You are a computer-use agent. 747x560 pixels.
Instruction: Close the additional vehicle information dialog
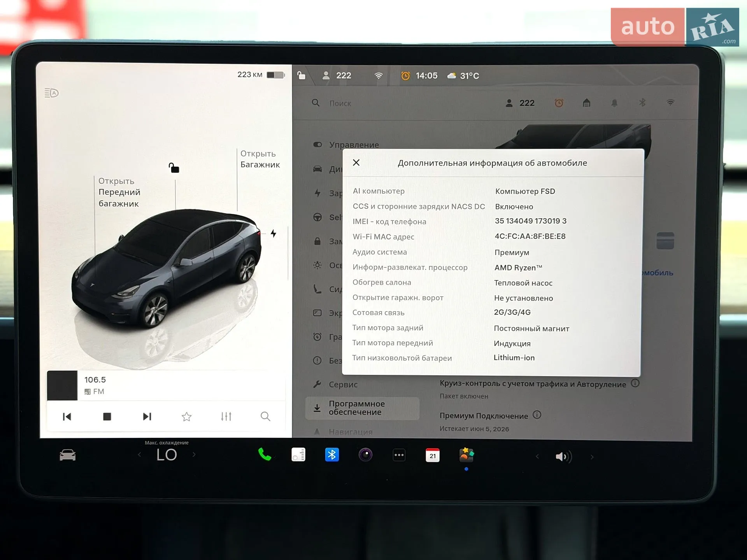(356, 163)
